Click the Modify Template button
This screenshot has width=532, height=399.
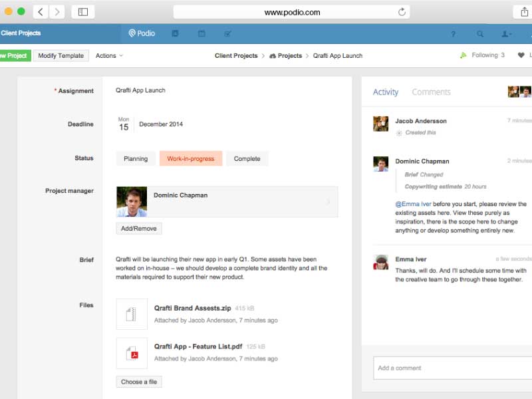click(61, 56)
